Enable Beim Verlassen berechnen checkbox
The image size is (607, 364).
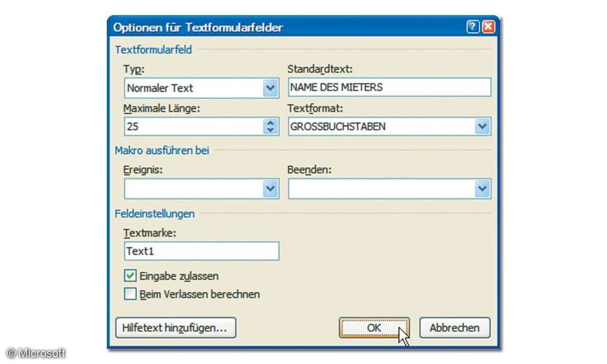tap(130, 294)
